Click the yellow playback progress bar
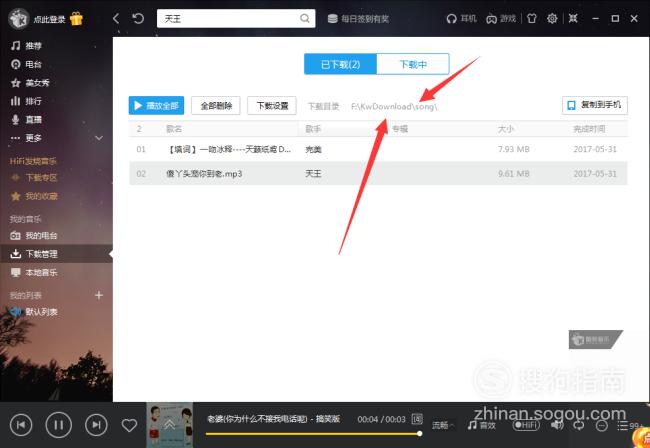This screenshot has height=448, width=650. tap(313, 434)
